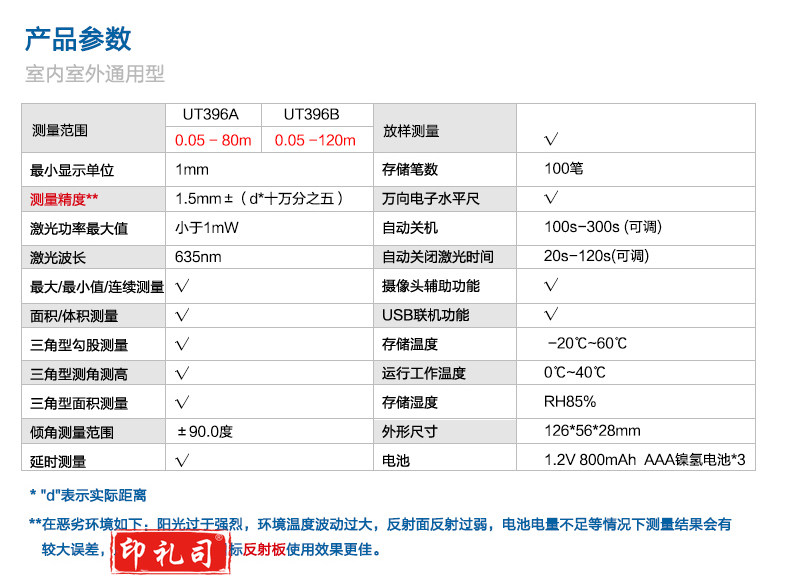The image size is (790, 582).
Task: Toggle the 三角型勾股测量 checkmark
Action: point(183,344)
